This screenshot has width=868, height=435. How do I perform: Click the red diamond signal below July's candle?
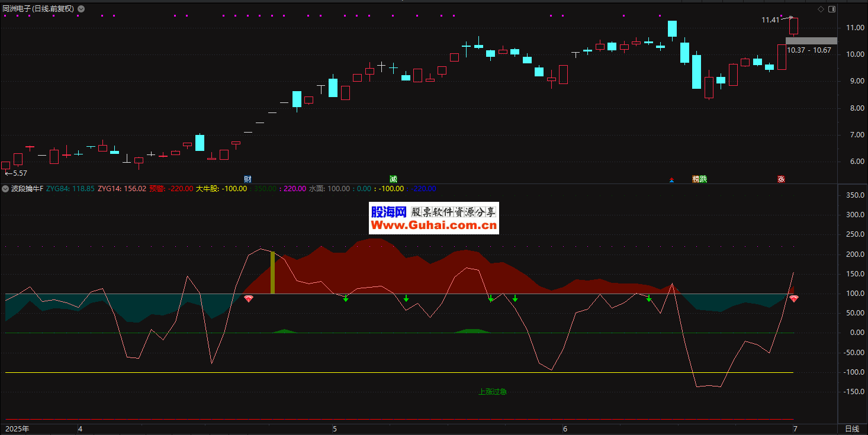tap(794, 299)
